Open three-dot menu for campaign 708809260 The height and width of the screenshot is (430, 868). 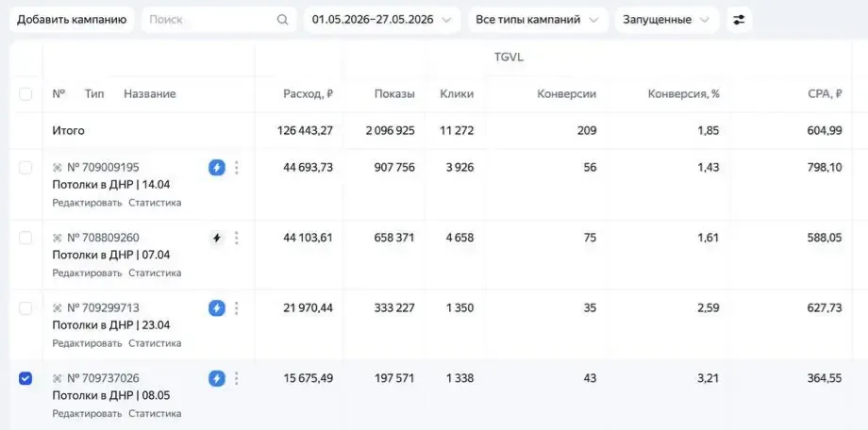[237, 238]
